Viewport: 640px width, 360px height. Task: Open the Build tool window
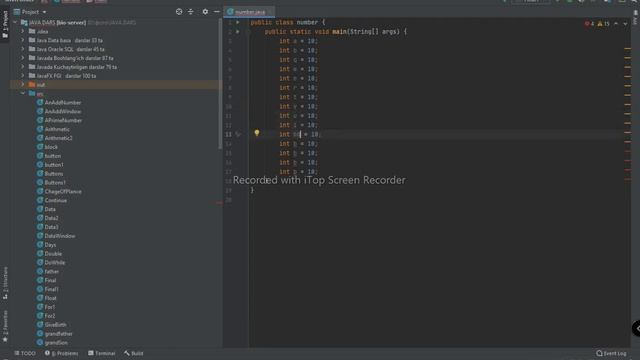pos(134,353)
